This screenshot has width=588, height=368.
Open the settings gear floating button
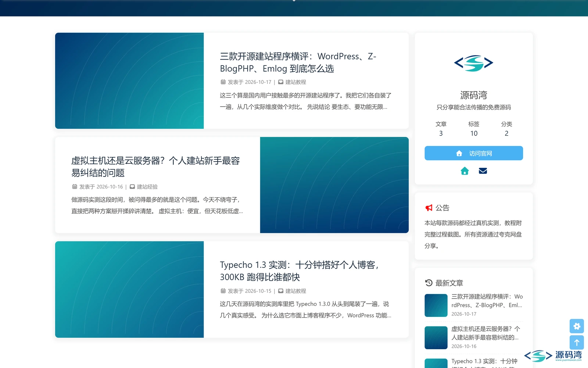click(577, 326)
